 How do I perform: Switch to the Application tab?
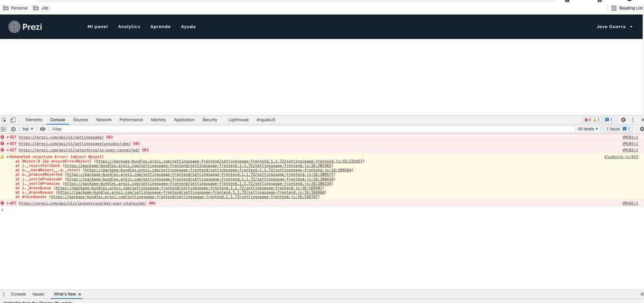tap(184, 120)
